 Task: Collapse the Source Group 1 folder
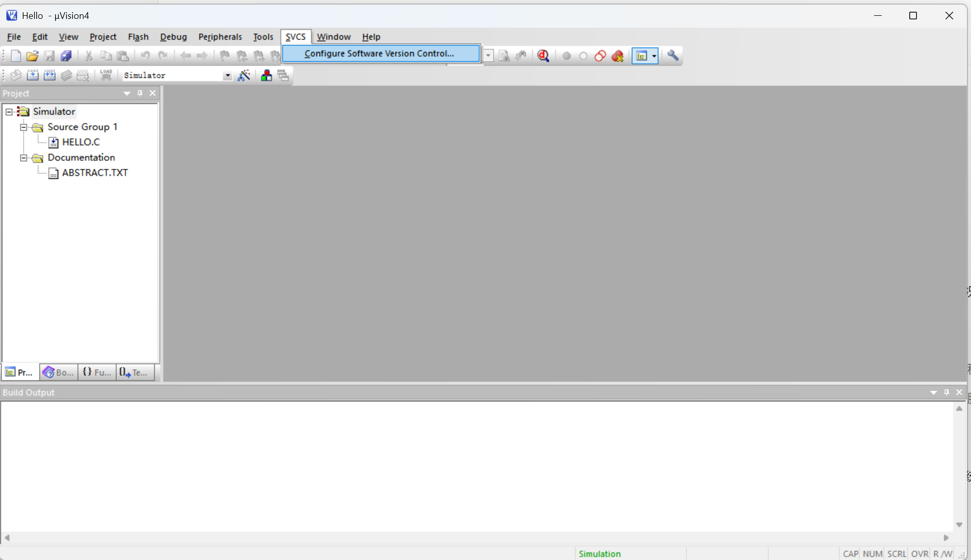coord(23,127)
